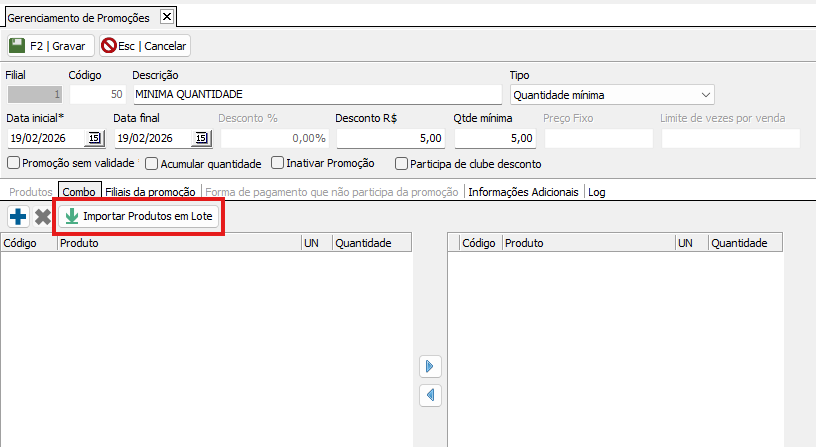Enable Promoção sem validade checkbox
Image resolution: width=816 pixels, height=447 pixels.
point(14,164)
